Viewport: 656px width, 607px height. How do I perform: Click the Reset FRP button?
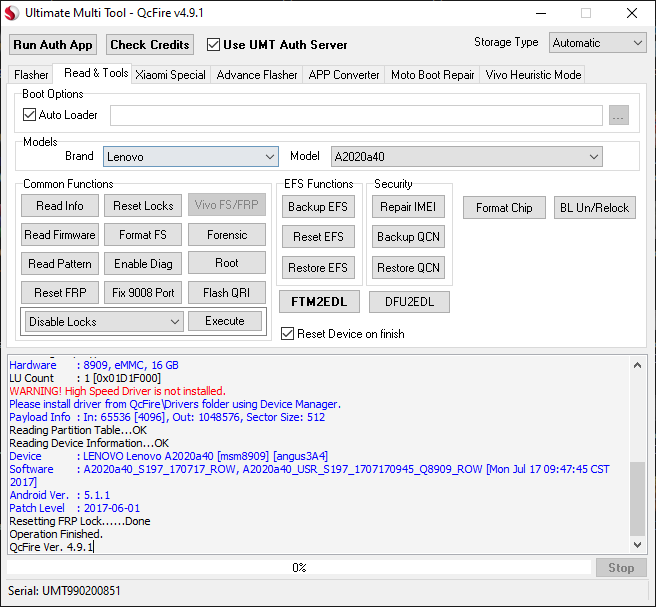(61, 293)
